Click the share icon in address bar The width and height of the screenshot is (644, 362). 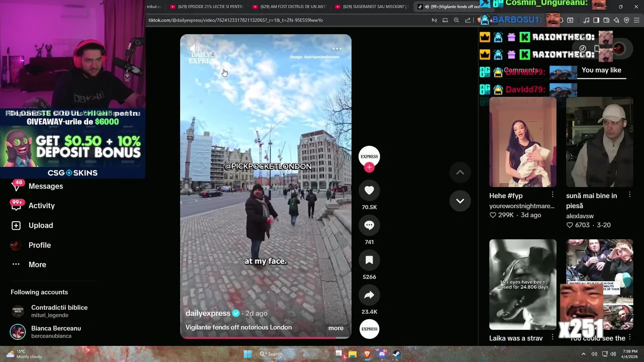coord(468,20)
